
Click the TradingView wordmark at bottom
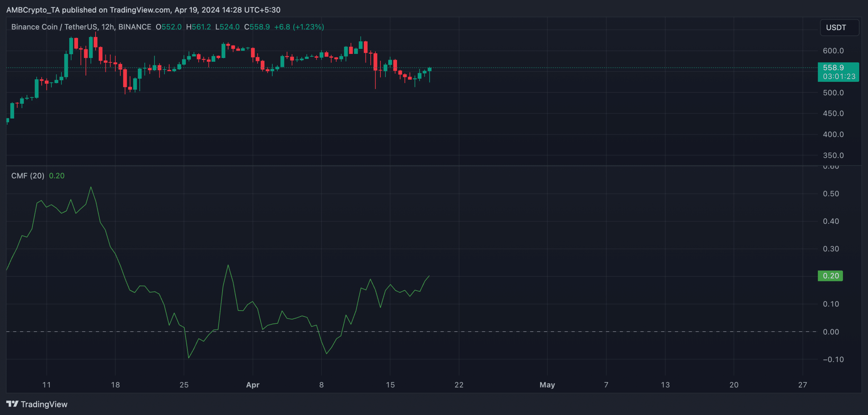(44, 404)
